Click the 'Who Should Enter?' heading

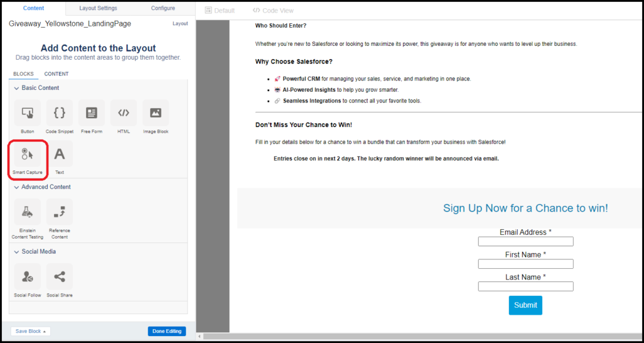(280, 25)
